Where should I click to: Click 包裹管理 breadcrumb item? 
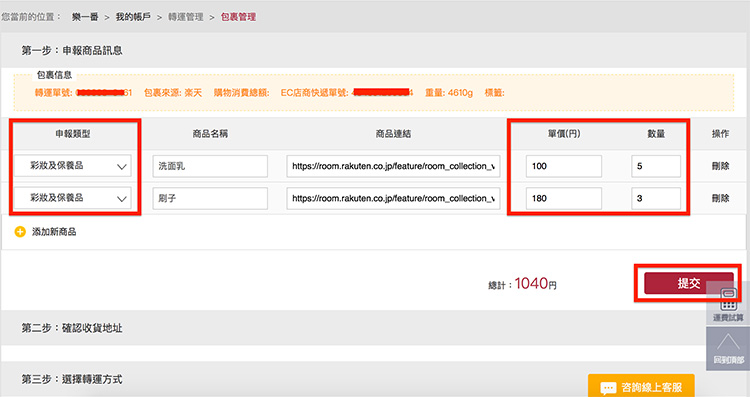(238, 17)
